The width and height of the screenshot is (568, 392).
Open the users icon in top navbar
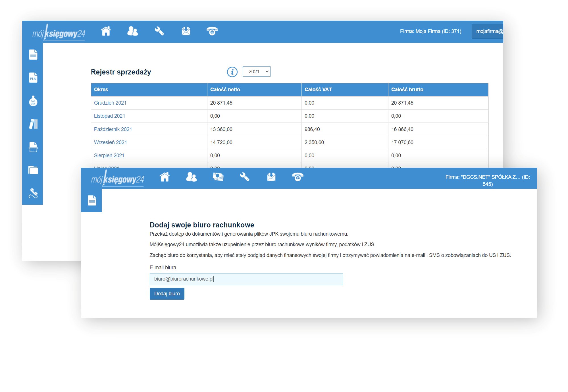point(132,31)
